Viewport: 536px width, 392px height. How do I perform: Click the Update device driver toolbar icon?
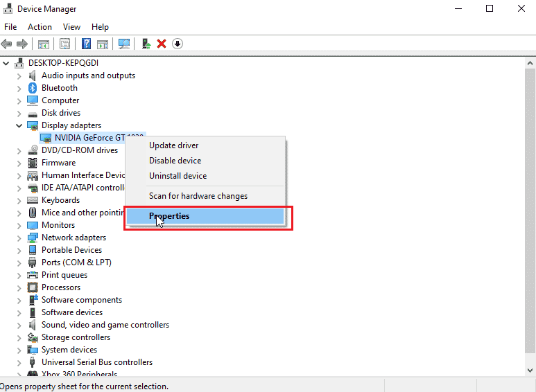pyautogui.click(x=146, y=44)
